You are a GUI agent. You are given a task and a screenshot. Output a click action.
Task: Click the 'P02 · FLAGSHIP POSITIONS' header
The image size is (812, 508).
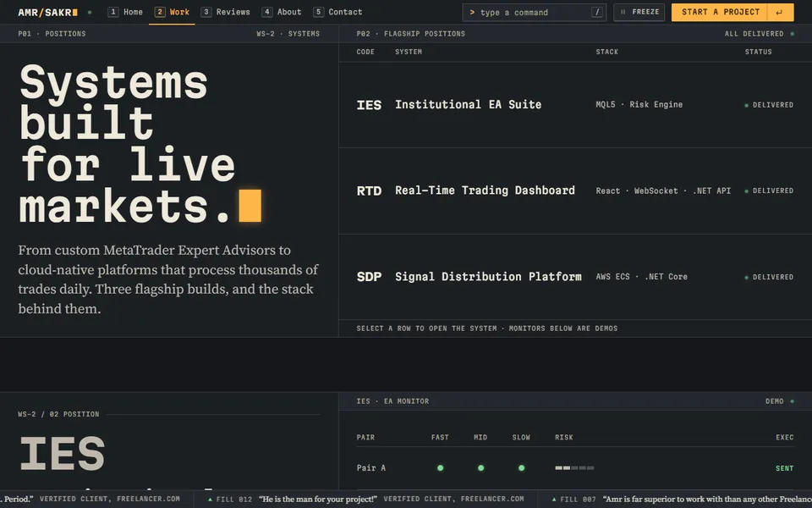click(x=411, y=34)
